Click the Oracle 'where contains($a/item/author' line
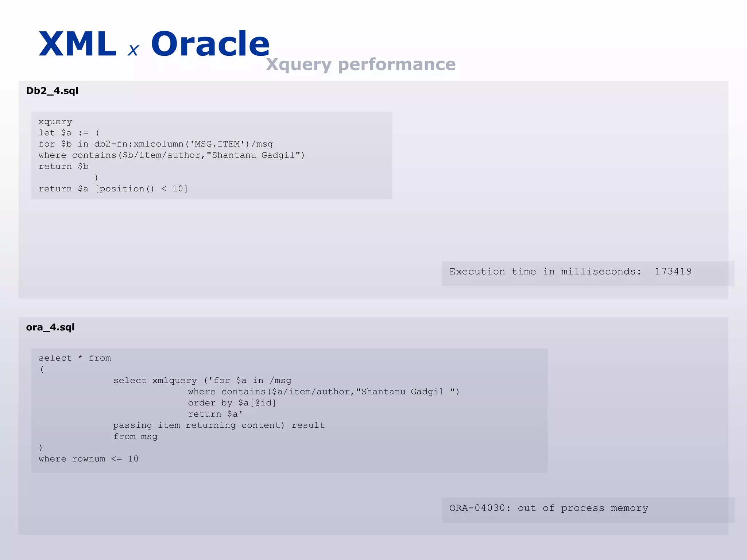The width and height of the screenshot is (747, 560). pos(324,392)
